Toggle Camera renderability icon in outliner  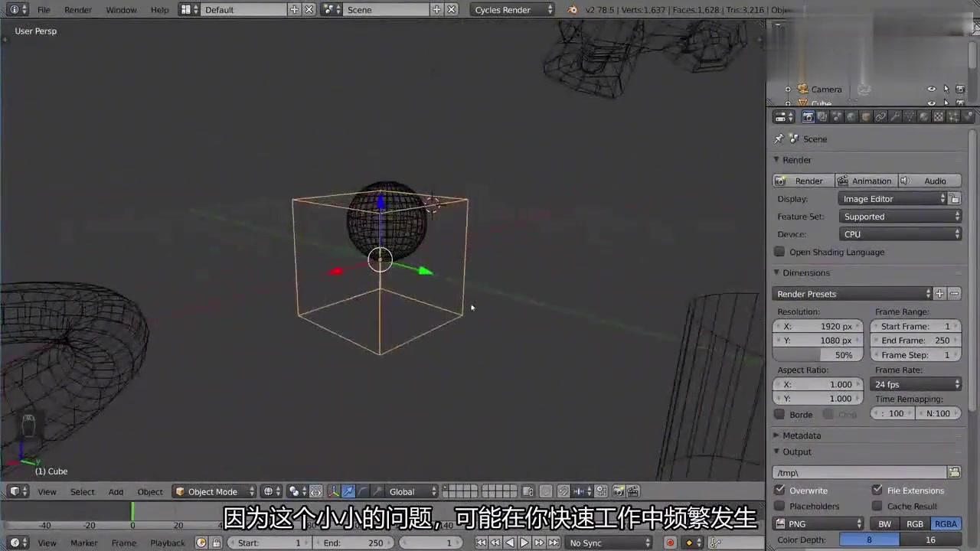960,89
